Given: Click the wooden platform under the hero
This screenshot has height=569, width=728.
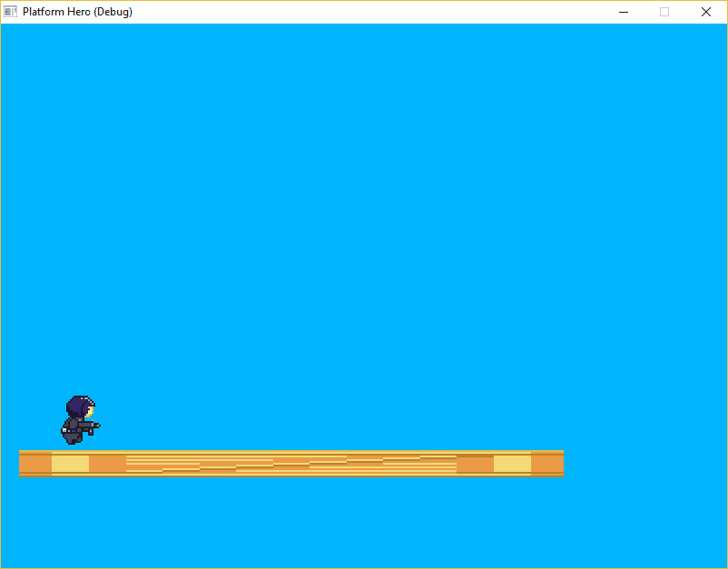Looking at the screenshot, I should coord(291,463).
